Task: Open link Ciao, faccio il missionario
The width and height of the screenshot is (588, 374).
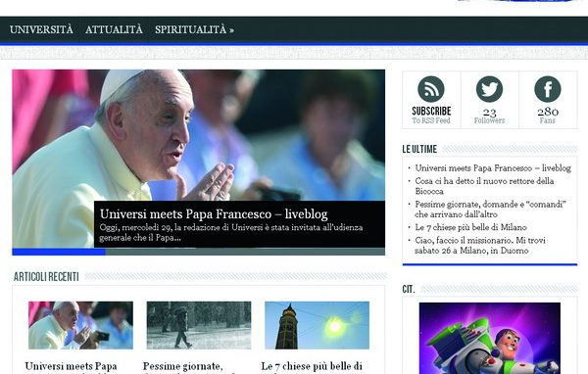Action: tap(480, 245)
